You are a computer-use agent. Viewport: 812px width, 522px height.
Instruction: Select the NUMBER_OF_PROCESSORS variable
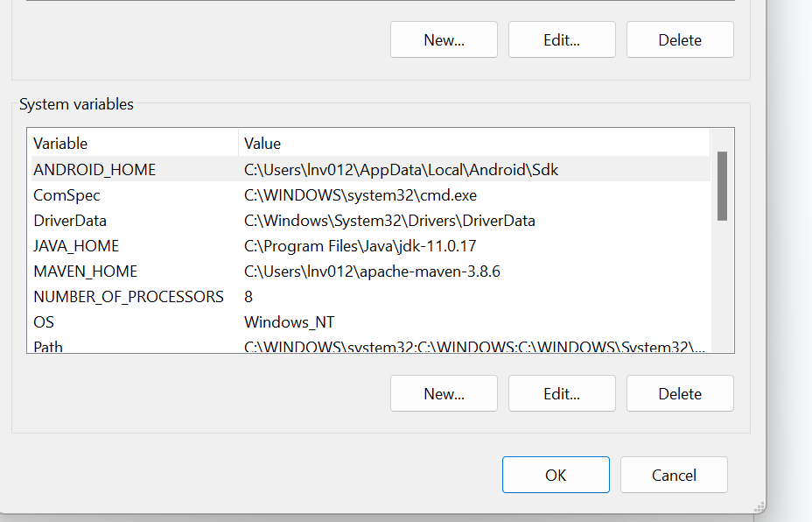click(x=129, y=297)
